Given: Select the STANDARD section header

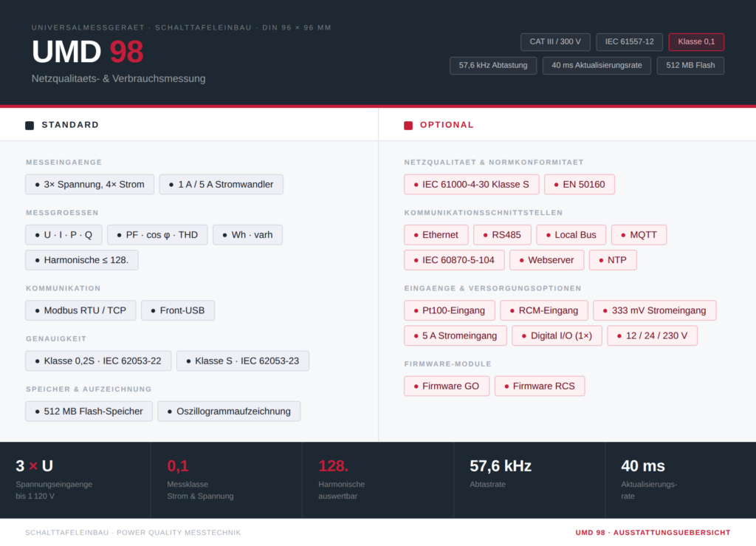Looking at the screenshot, I should [70, 125].
